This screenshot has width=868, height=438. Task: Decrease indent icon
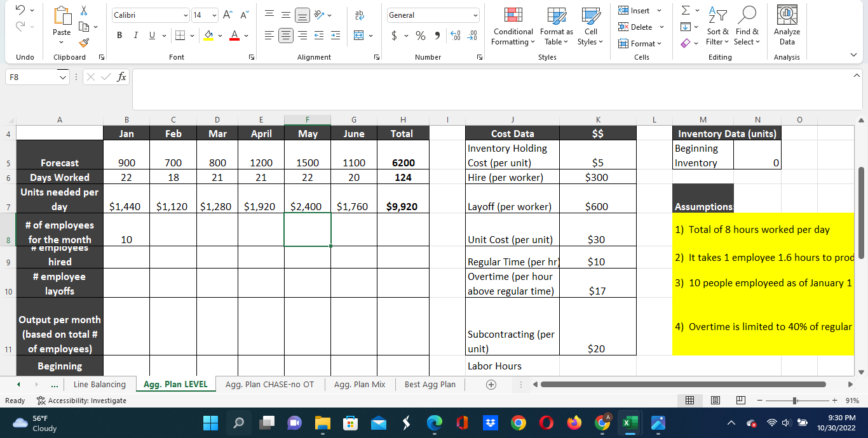pos(320,35)
